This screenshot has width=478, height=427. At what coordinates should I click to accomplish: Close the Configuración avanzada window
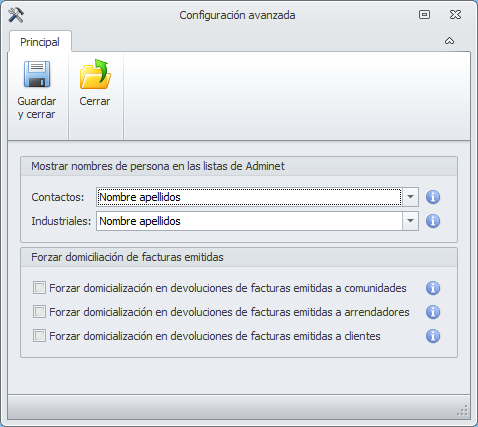point(455,15)
